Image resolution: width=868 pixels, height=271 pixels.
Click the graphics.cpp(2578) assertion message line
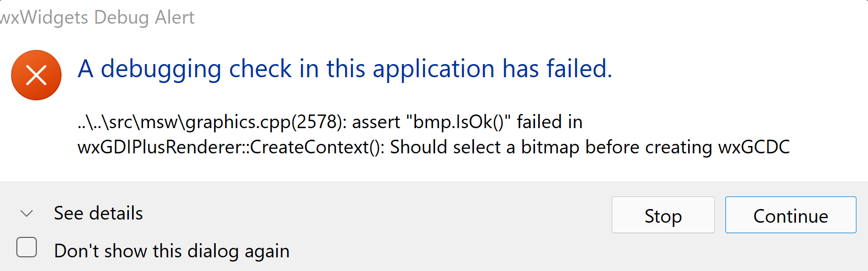coord(330,122)
